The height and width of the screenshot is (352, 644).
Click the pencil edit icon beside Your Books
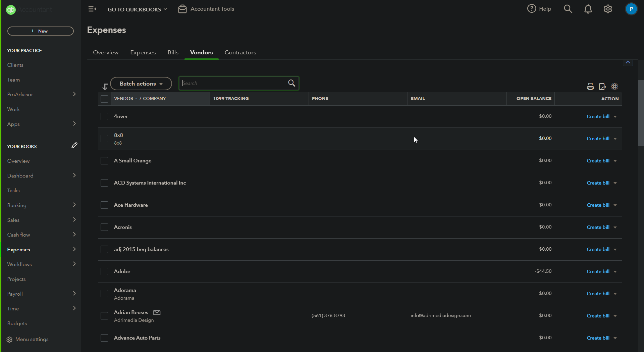pyautogui.click(x=74, y=145)
